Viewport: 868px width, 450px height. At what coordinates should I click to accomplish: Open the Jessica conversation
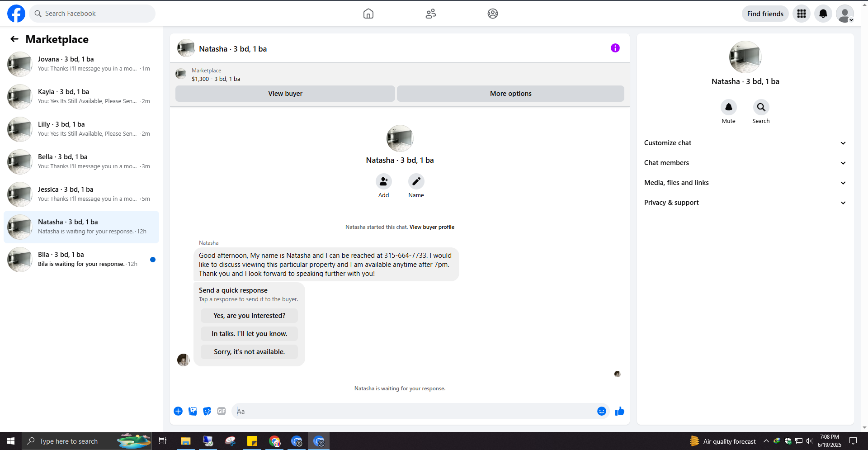tap(81, 194)
